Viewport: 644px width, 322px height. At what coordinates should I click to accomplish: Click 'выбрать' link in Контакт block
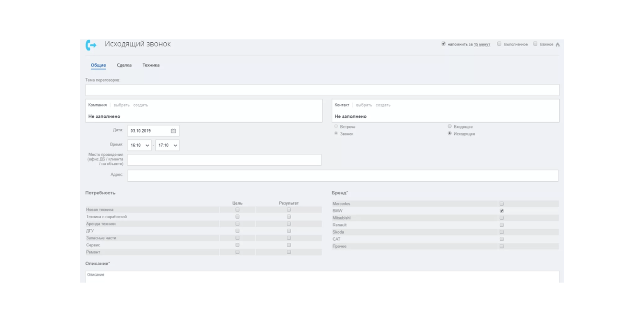tap(364, 105)
